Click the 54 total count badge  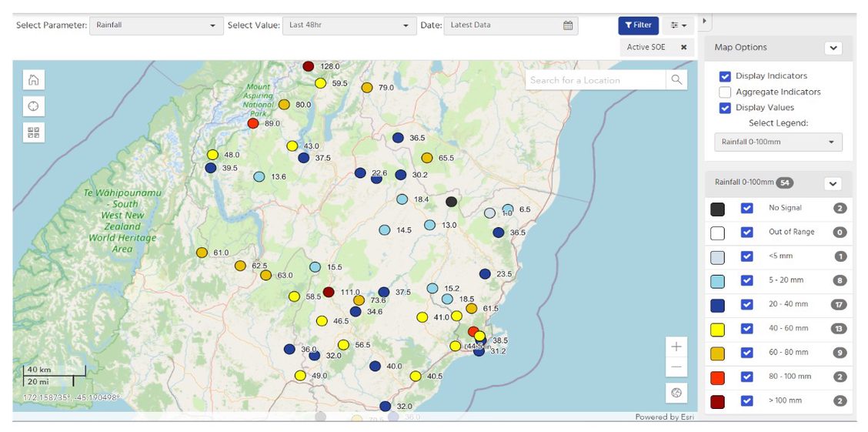click(784, 183)
